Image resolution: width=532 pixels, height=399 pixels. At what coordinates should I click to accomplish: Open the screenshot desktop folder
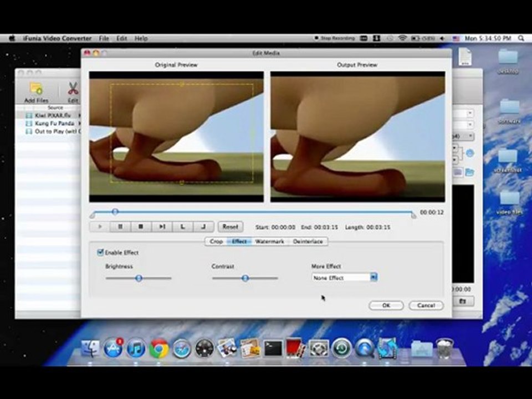(x=508, y=160)
